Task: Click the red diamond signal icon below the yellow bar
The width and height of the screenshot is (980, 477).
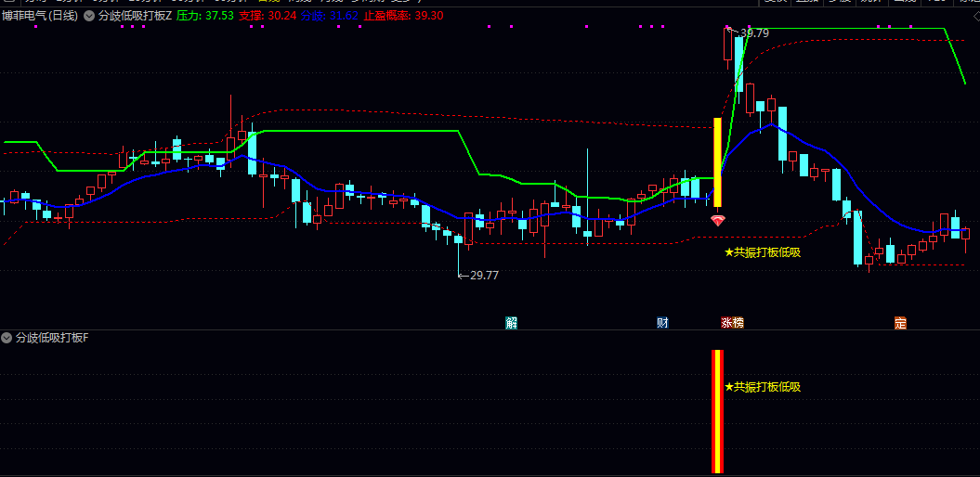Action: (718, 220)
